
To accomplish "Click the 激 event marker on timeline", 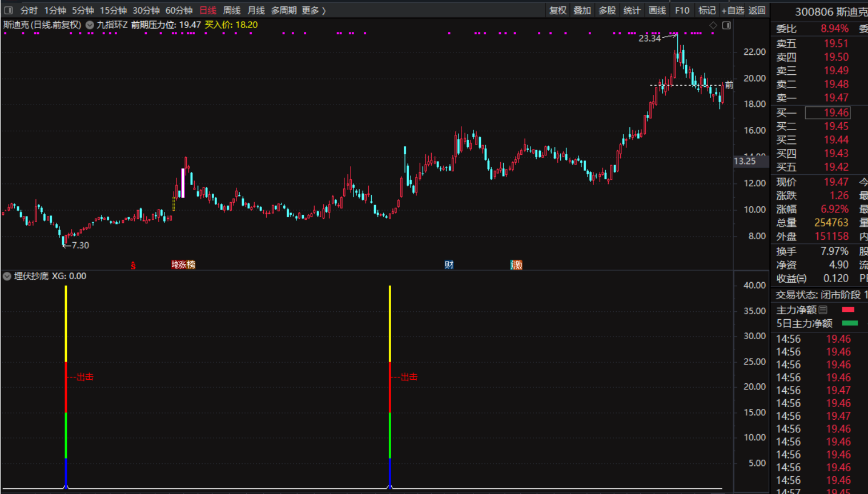I will click(516, 264).
